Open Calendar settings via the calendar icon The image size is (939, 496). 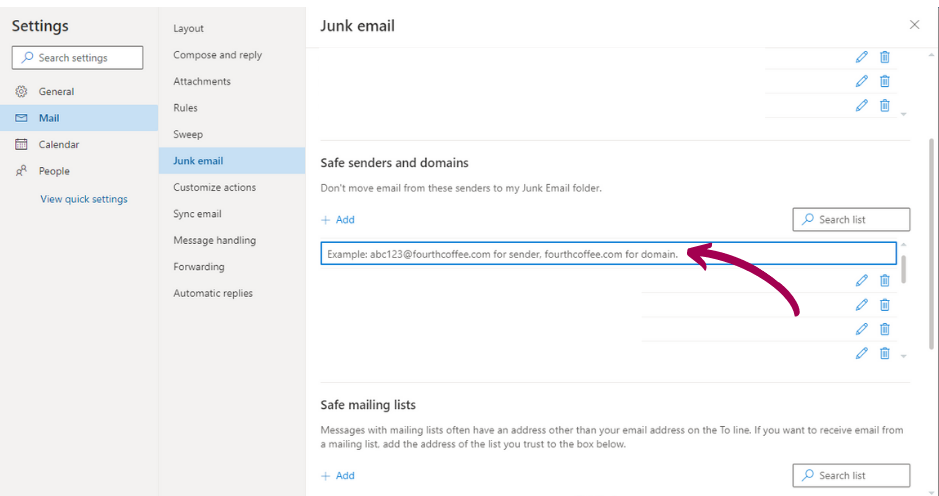pyautogui.click(x=22, y=144)
